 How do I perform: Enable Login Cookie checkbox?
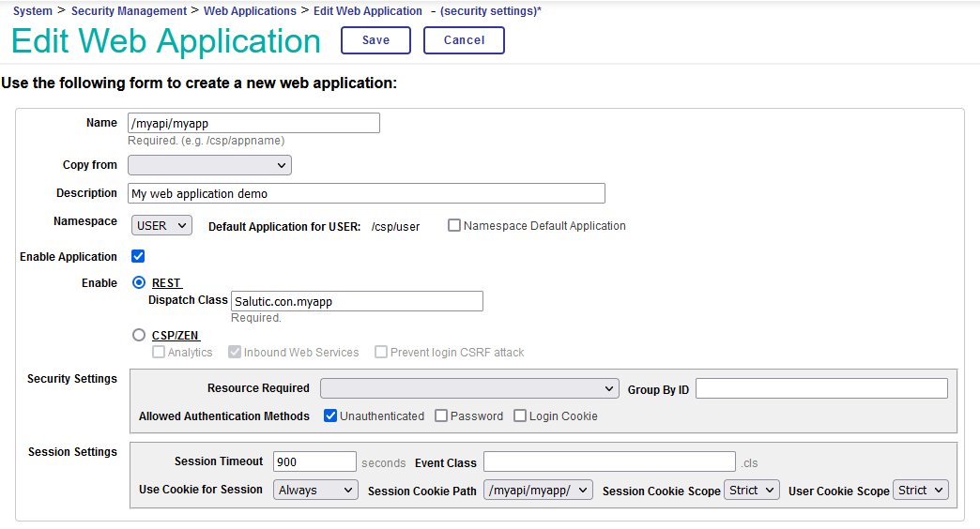pos(520,416)
